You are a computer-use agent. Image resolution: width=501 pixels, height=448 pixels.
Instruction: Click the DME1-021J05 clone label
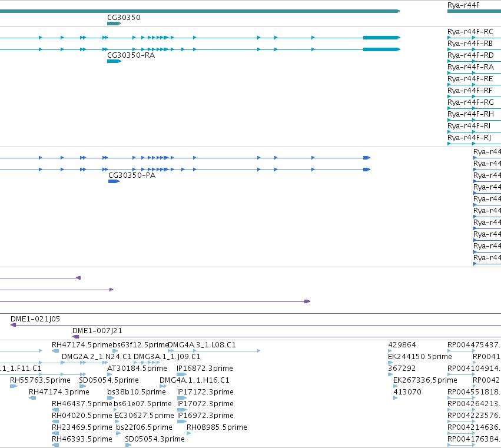pos(35,319)
